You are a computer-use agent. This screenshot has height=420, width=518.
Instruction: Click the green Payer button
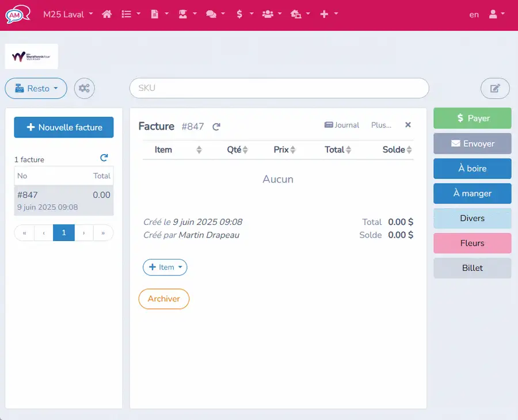pyautogui.click(x=473, y=118)
